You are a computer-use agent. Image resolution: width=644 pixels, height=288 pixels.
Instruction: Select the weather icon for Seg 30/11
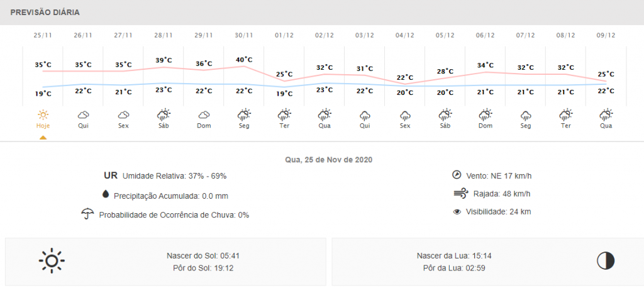coord(244,114)
